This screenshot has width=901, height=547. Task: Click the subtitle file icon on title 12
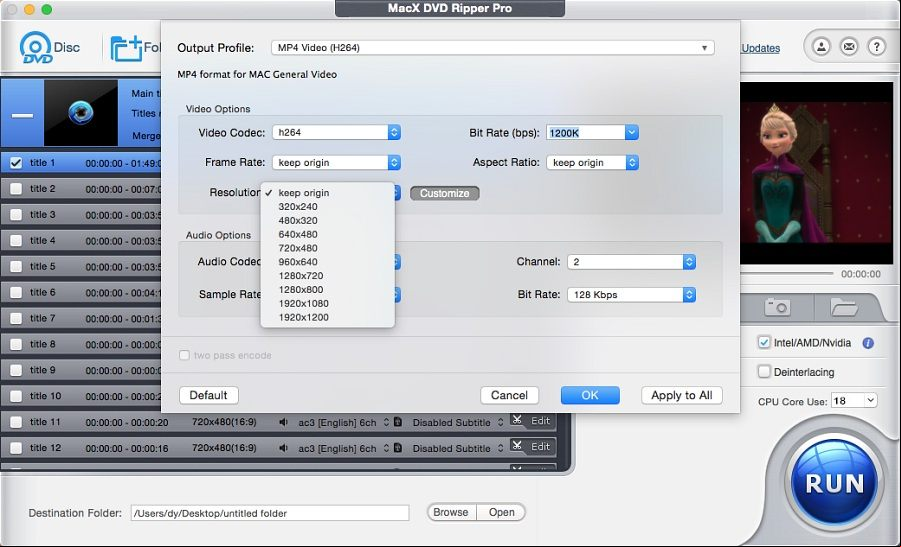tap(398, 448)
